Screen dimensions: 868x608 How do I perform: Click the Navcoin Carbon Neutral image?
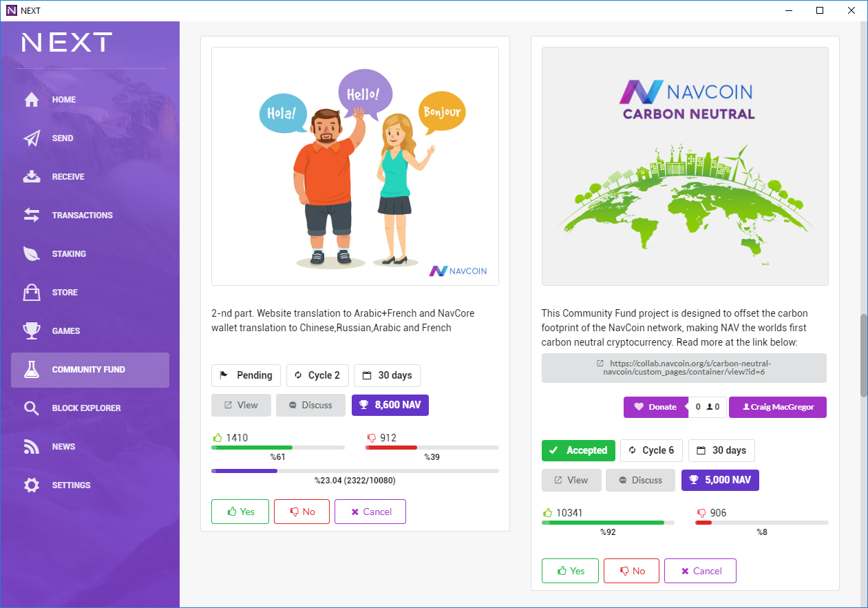point(685,166)
